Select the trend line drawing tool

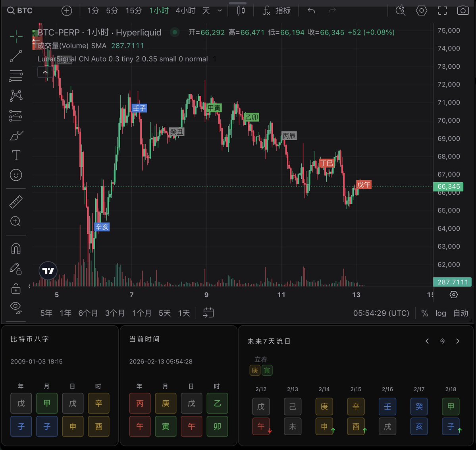click(x=16, y=56)
